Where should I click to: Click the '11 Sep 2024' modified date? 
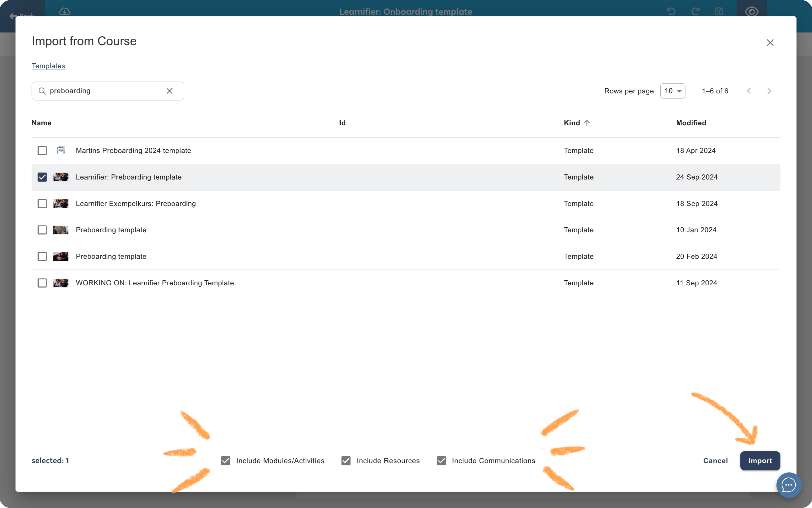pos(697,283)
